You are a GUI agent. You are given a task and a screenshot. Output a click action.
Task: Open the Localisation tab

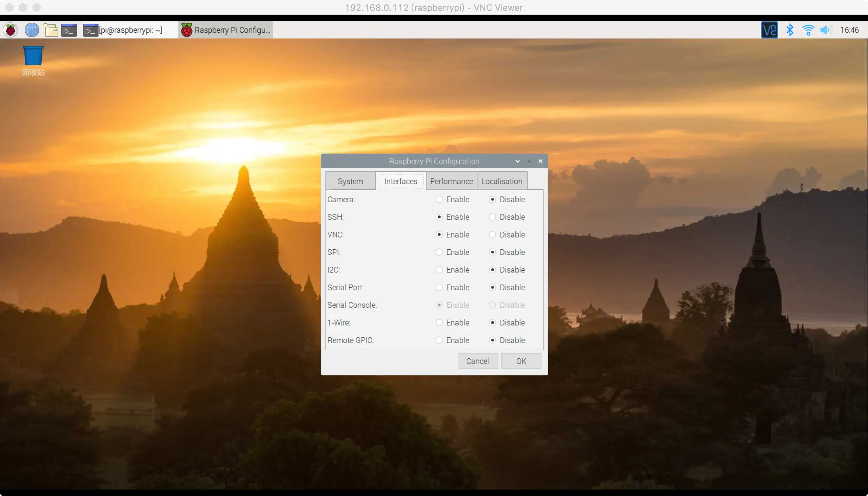coord(501,181)
